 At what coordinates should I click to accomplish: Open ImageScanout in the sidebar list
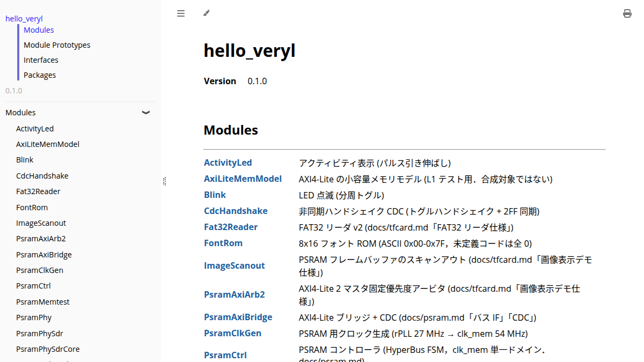tap(41, 223)
